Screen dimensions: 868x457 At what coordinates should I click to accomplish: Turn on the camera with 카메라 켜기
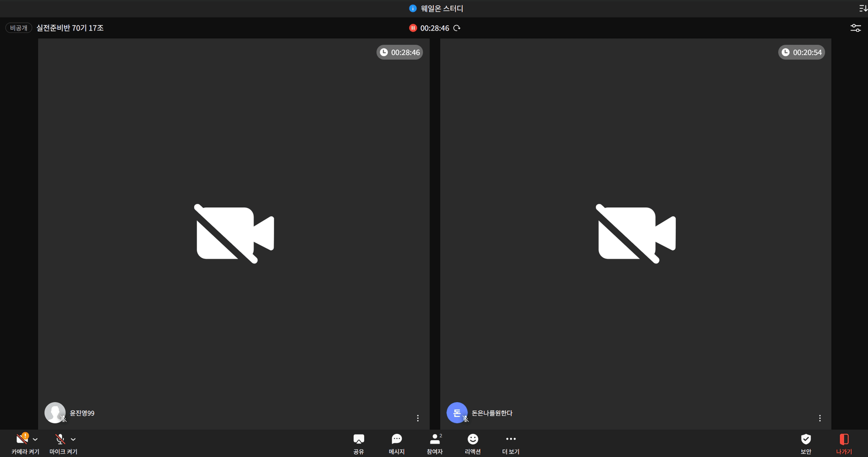click(x=23, y=443)
